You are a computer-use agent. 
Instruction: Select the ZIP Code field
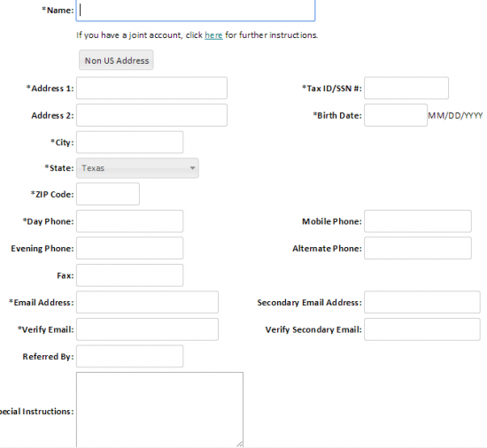coord(108,194)
